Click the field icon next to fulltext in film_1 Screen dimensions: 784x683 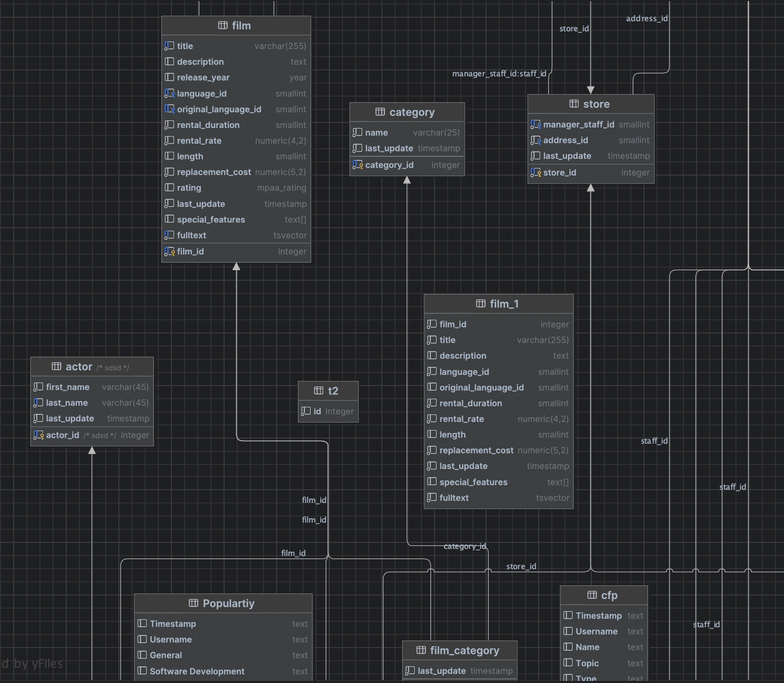(432, 498)
